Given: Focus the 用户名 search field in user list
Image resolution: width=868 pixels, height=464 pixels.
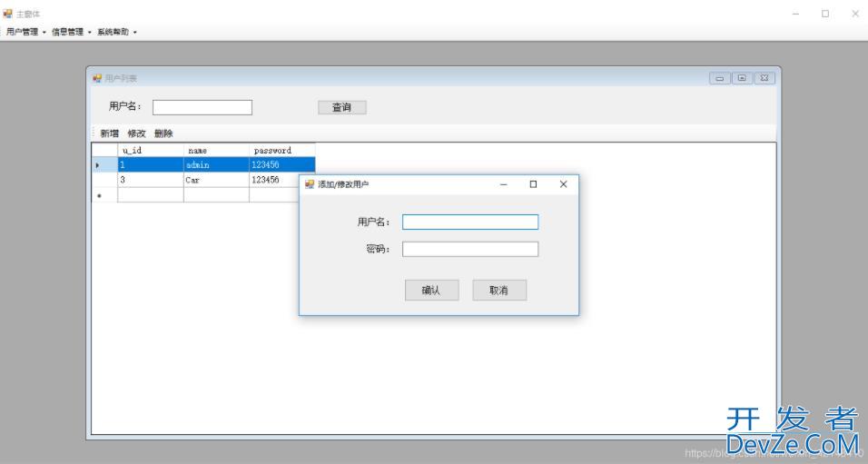Looking at the screenshot, I should click(x=202, y=107).
